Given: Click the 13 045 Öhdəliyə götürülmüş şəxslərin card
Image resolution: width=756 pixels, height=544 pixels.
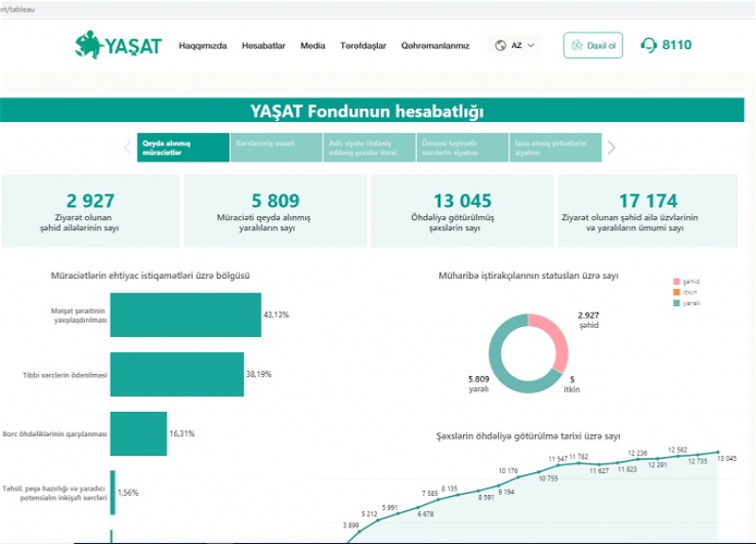Looking at the screenshot, I should point(462,211).
